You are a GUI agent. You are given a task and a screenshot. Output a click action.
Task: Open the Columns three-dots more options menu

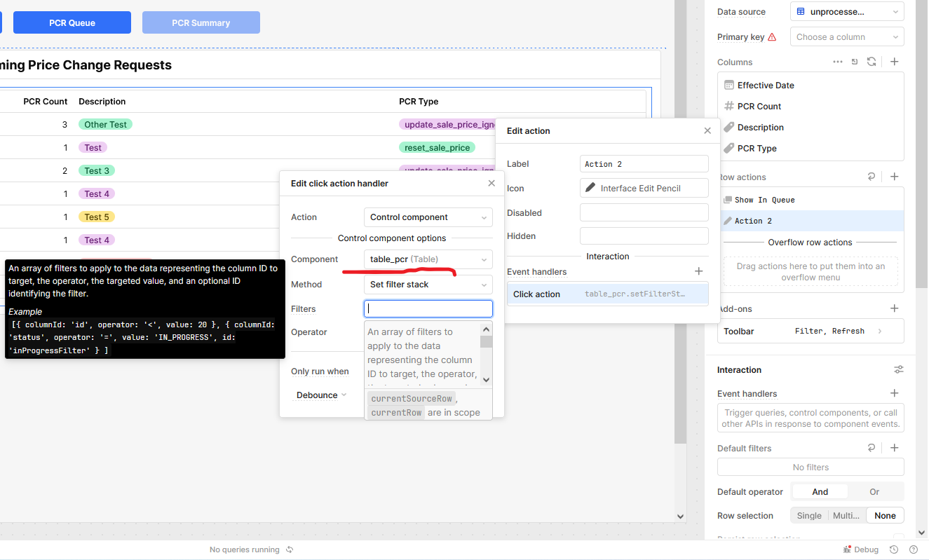point(838,62)
